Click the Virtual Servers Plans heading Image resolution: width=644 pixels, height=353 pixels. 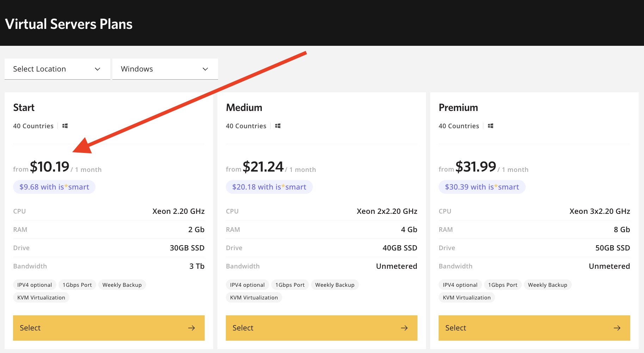[68, 24]
